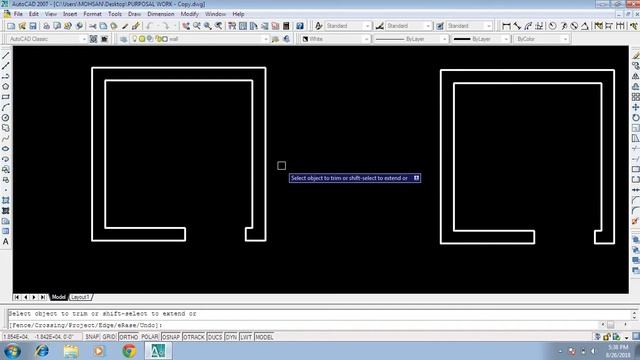640x360 pixels.
Task: Select the Multiline Text tool
Action: (x=6, y=242)
